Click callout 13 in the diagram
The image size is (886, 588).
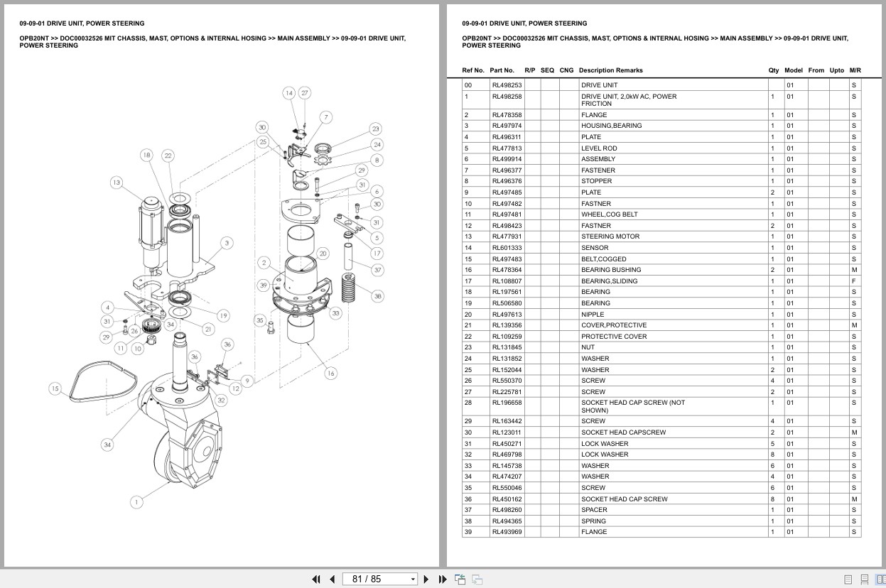[117, 183]
